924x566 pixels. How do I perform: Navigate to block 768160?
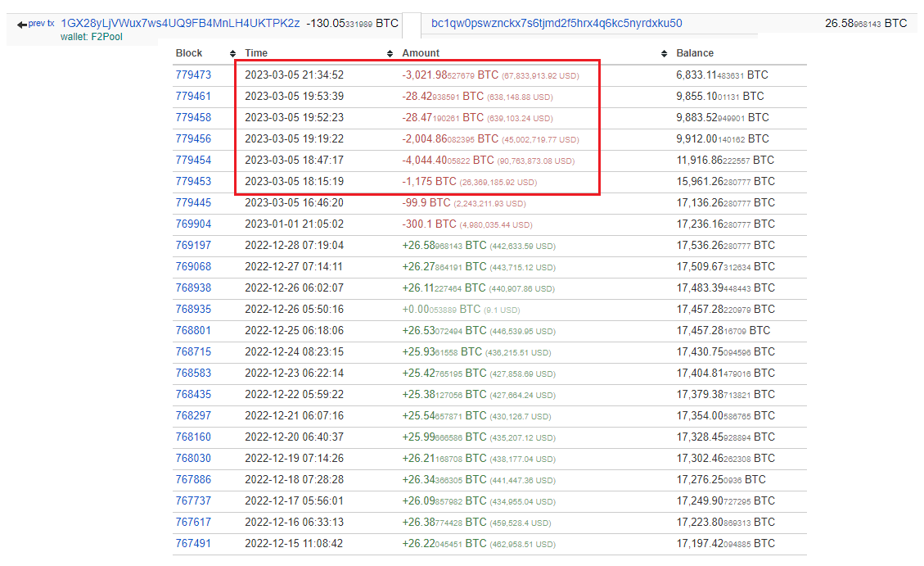[193, 437]
